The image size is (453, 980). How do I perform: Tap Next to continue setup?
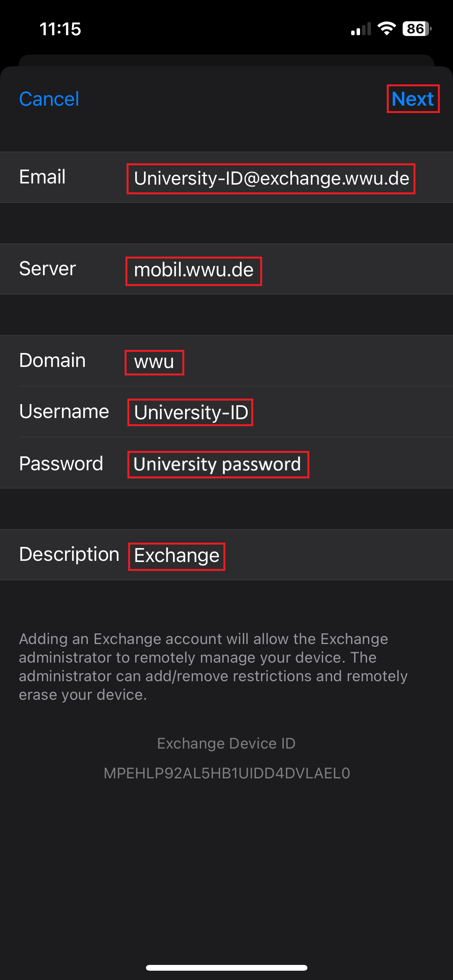point(413,99)
